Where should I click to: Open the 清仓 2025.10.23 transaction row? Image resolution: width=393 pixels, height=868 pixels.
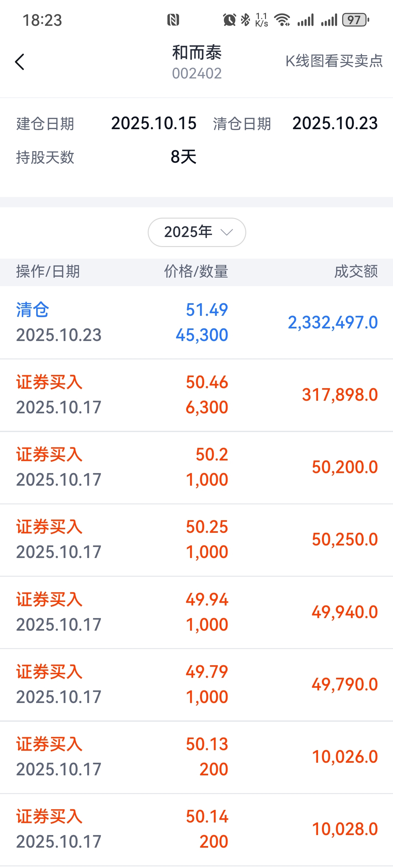pyautogui.click(x=196, y=323)
